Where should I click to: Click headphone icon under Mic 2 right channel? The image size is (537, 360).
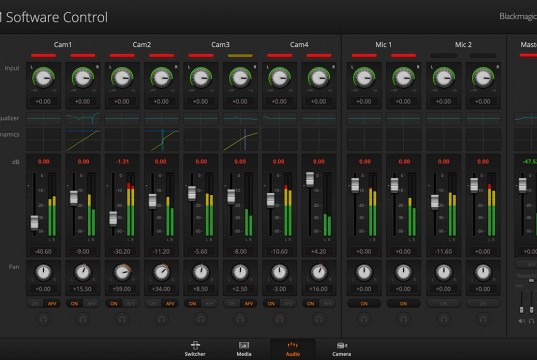click(x=483, y=319)
